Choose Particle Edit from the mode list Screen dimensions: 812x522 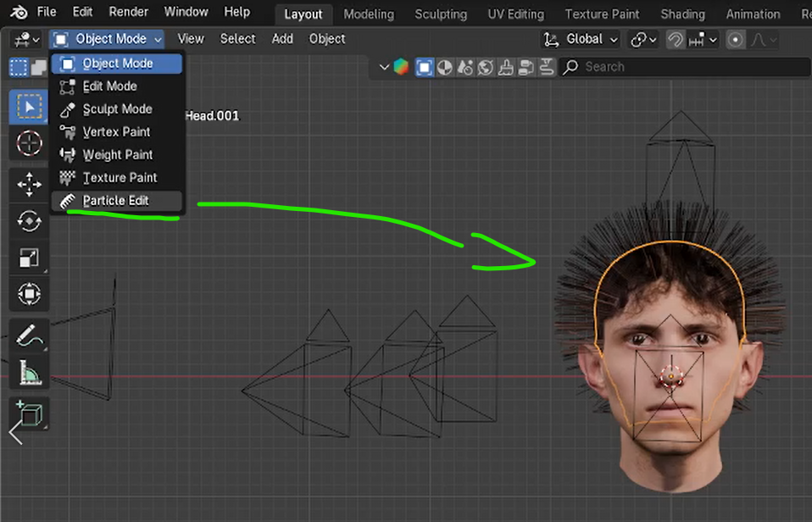(115, 201)
